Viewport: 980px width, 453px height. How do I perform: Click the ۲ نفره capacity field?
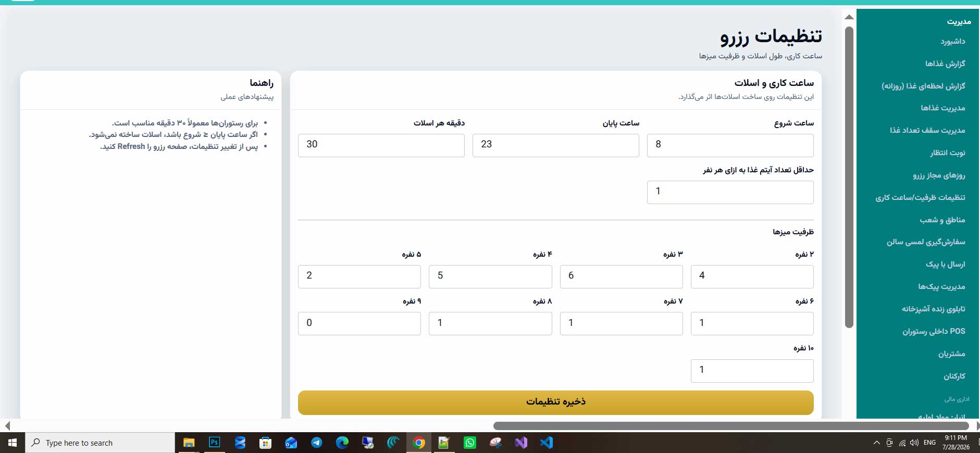[752, 276]
